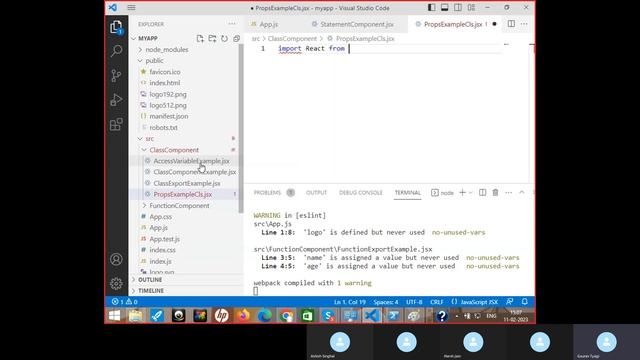640x360 pixels.
Task: Open terminal panel more actions ellipsis
Action: click(509, 192)
